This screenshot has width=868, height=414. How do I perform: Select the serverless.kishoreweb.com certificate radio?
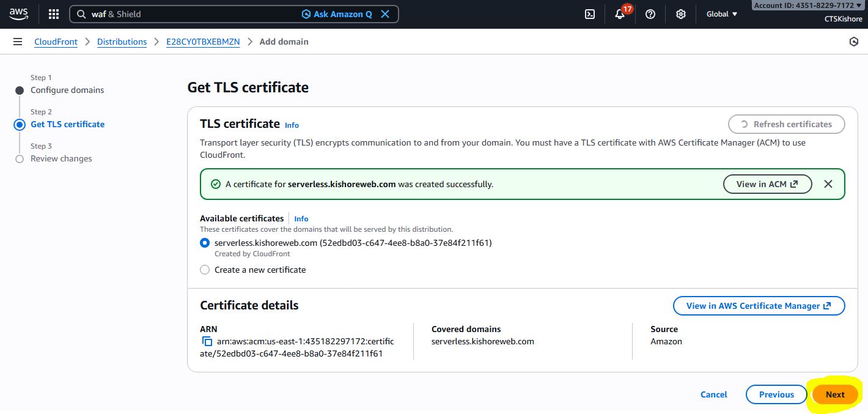coord(205,243)
